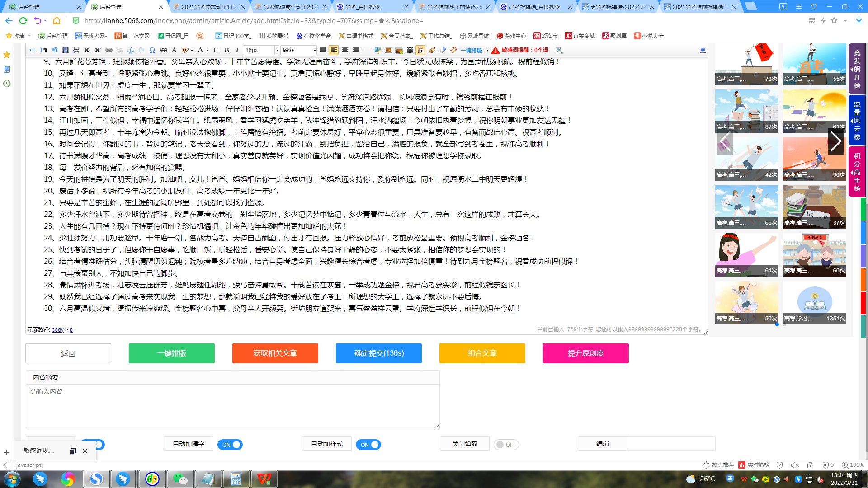Click the underline U icon
The image size is (868, 488).
pos(216,50)
